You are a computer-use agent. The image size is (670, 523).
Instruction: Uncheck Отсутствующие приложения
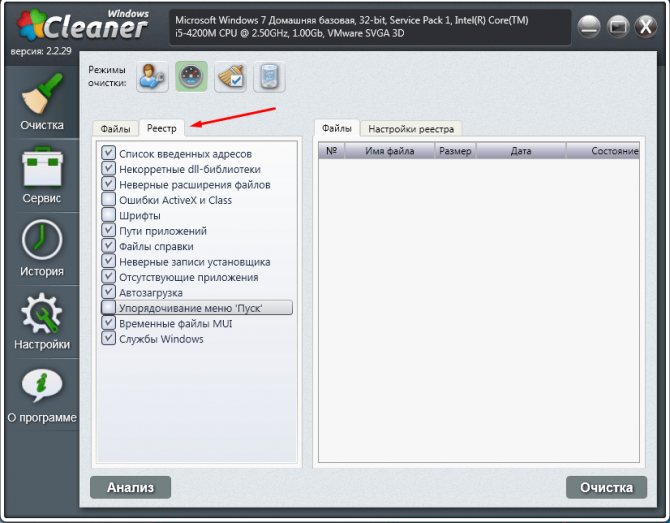[x=109, y=276]
